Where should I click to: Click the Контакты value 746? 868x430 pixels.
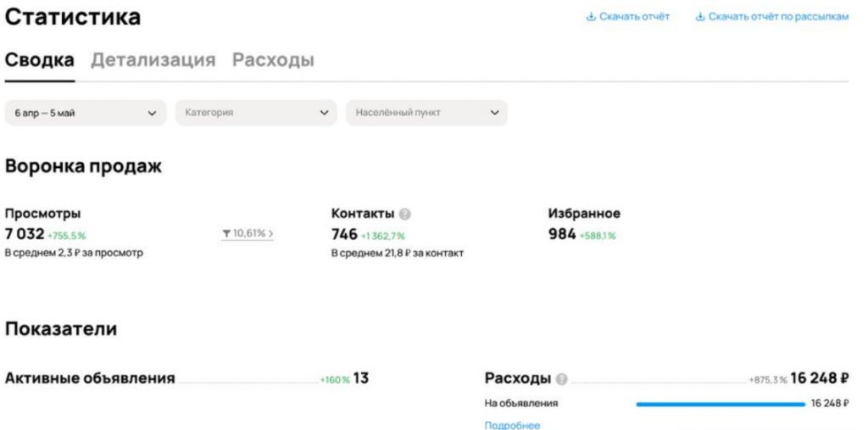(344, 234)
